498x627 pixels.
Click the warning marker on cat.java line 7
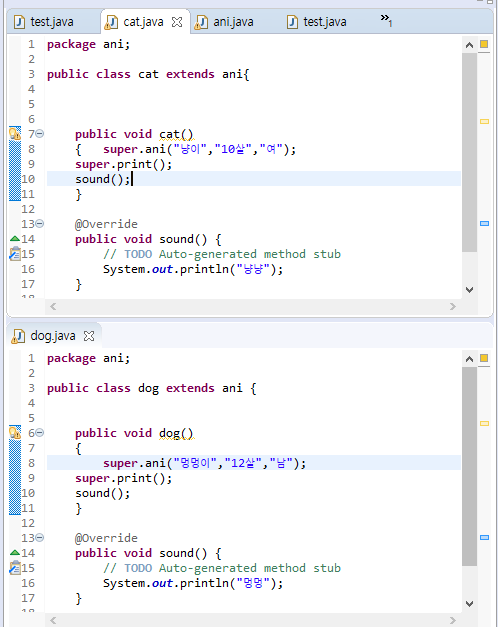point(15,134)
